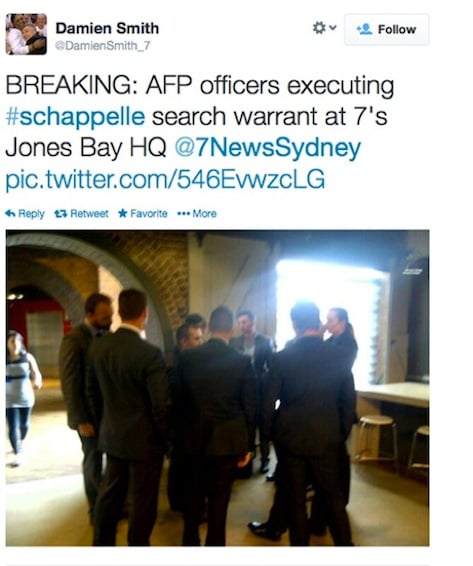Click the gear icon's chevron arrow

333,28
